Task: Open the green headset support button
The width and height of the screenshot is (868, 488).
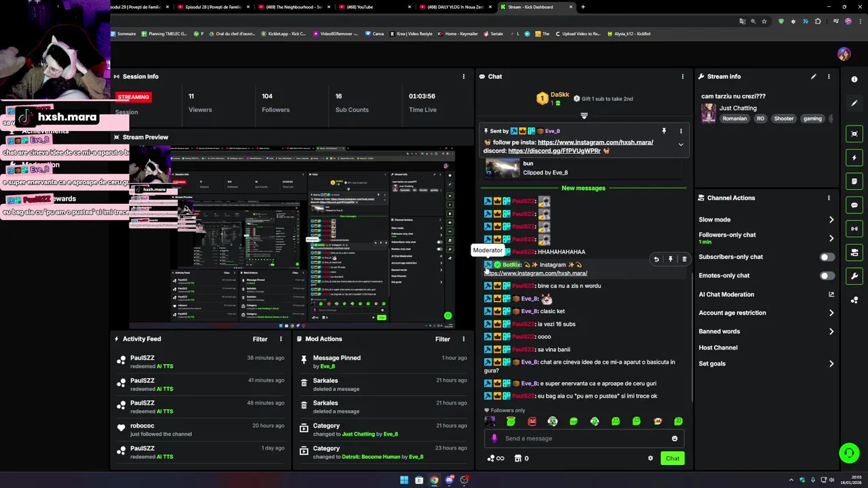Action: tap(848, 453)
